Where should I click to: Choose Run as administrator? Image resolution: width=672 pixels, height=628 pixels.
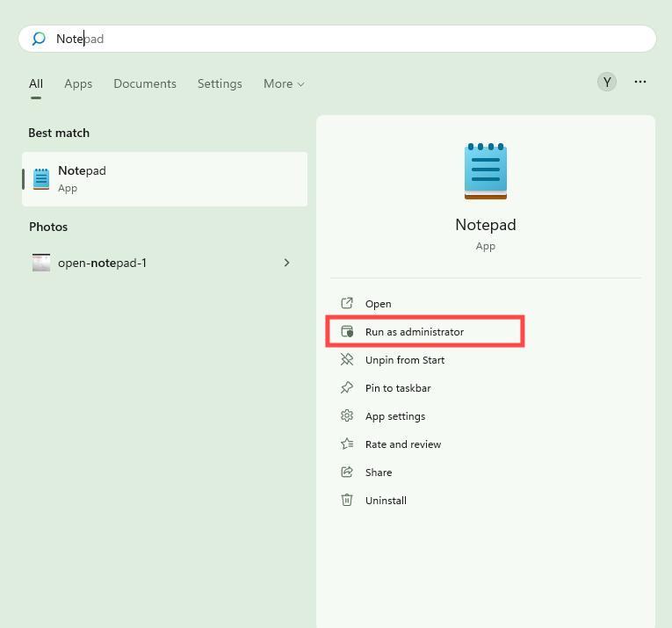[x=424, y=331]
